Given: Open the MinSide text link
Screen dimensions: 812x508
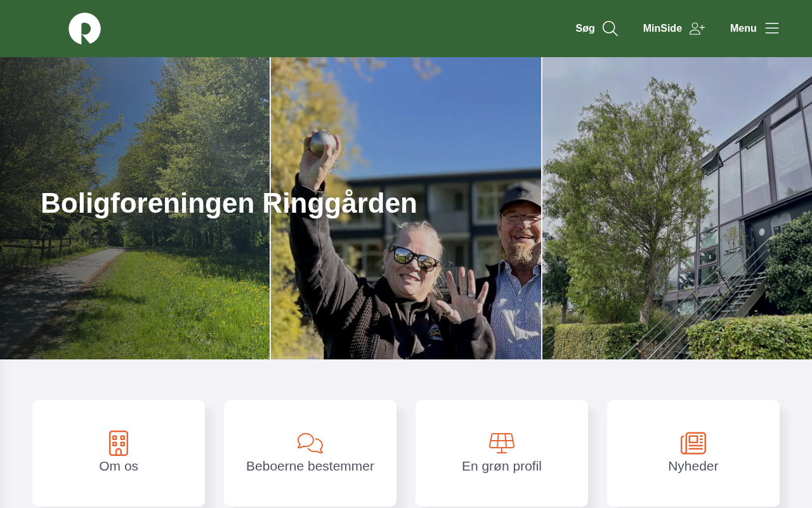Looking at the screenshot, I should coord(662,29).
